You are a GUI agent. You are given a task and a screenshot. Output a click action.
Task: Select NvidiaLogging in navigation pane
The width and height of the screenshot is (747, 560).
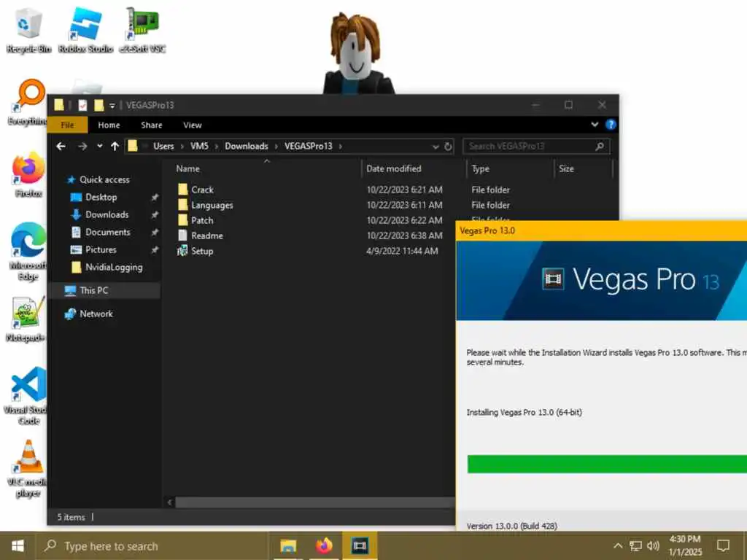114,268
